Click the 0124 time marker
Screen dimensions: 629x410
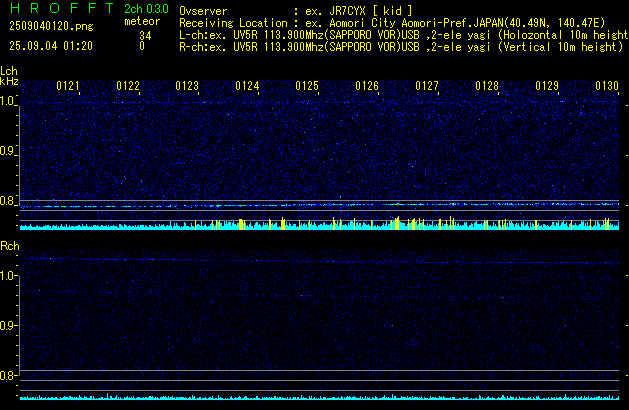click(x=247, y=86)
